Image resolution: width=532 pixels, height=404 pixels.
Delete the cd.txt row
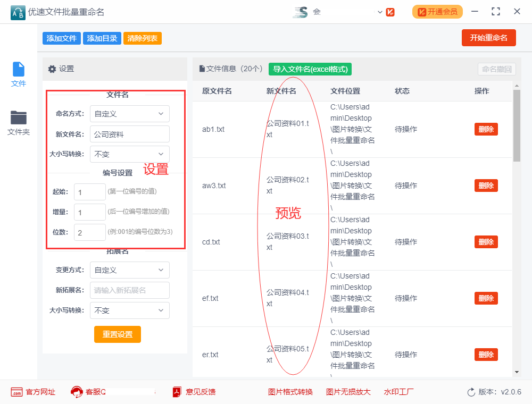[x=486, y=242]
